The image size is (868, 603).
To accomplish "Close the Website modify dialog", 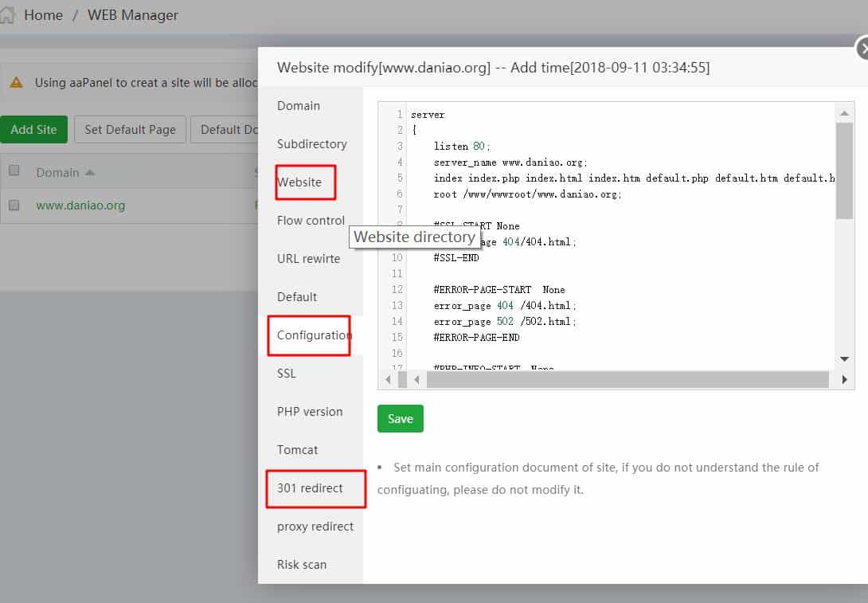I will 863,49.
